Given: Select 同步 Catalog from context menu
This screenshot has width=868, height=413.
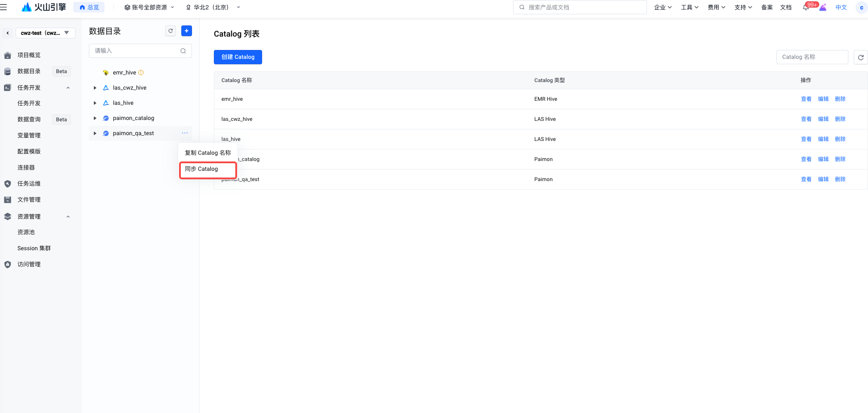Looking at the screenshot, I should point(208,169).
